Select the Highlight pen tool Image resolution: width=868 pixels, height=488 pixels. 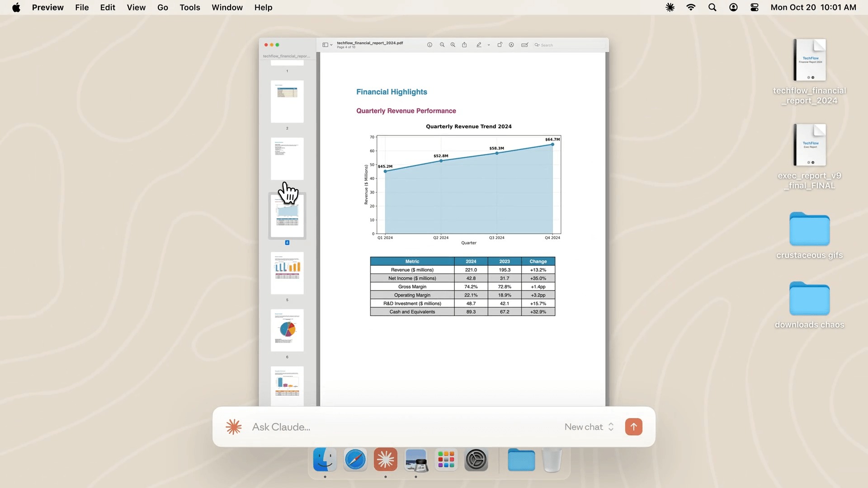(x=479, y=45)
